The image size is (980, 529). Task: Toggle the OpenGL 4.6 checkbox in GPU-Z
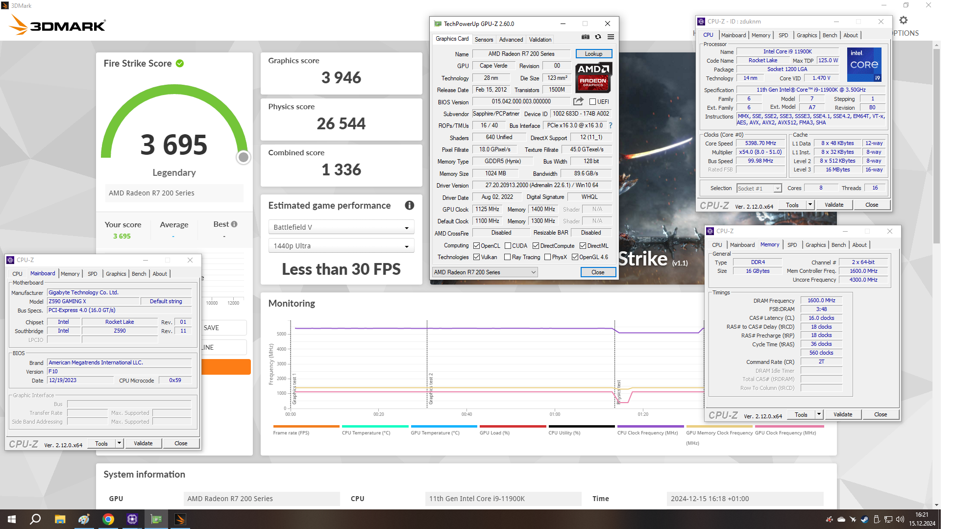click(575, 257)
